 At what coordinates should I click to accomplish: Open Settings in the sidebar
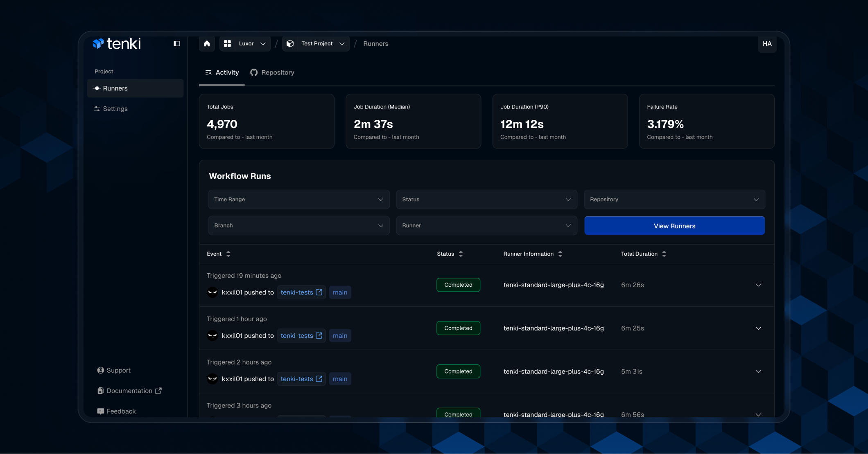coord(115,109)
